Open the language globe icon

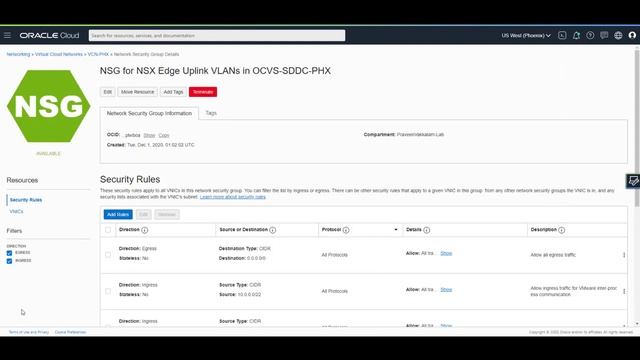point(618,36)
